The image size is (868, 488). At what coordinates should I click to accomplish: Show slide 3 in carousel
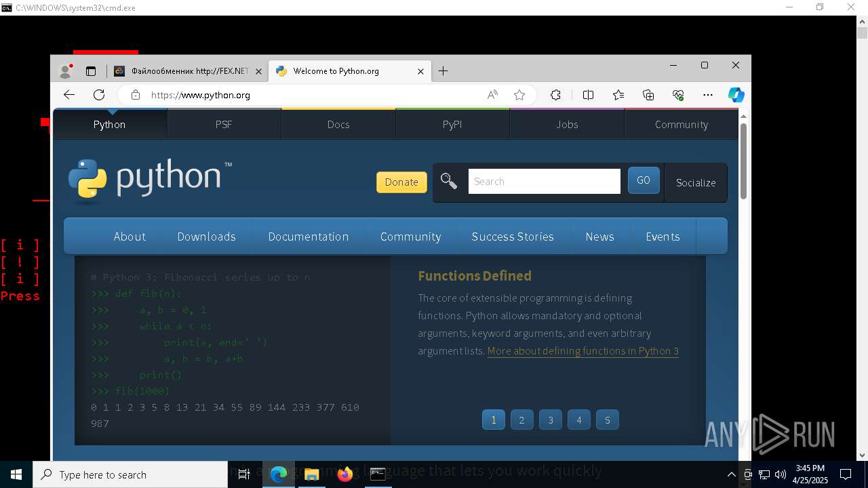(550, 420)
